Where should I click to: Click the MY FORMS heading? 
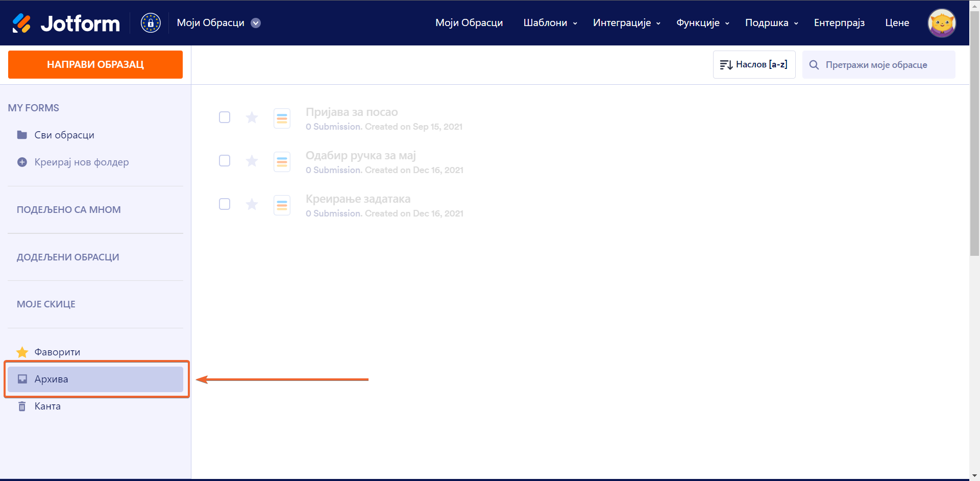[34, 108]
